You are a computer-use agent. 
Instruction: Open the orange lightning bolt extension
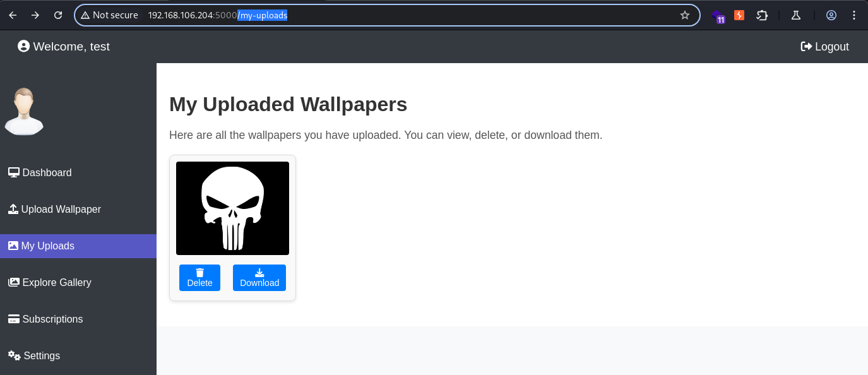(x=739, y=15)
